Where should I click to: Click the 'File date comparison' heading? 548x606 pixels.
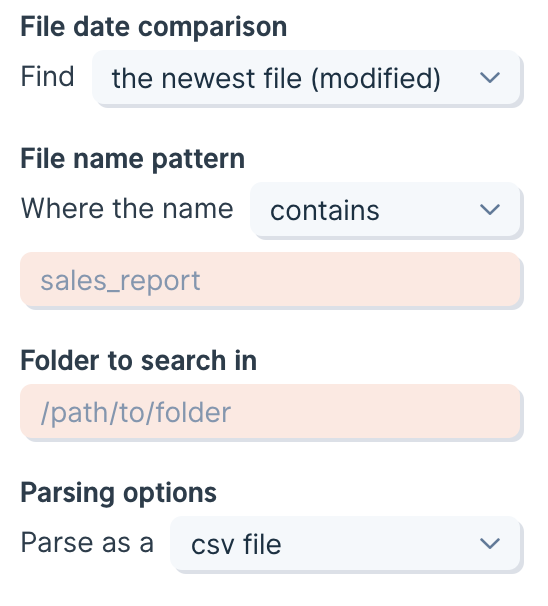tap(153, 27)
